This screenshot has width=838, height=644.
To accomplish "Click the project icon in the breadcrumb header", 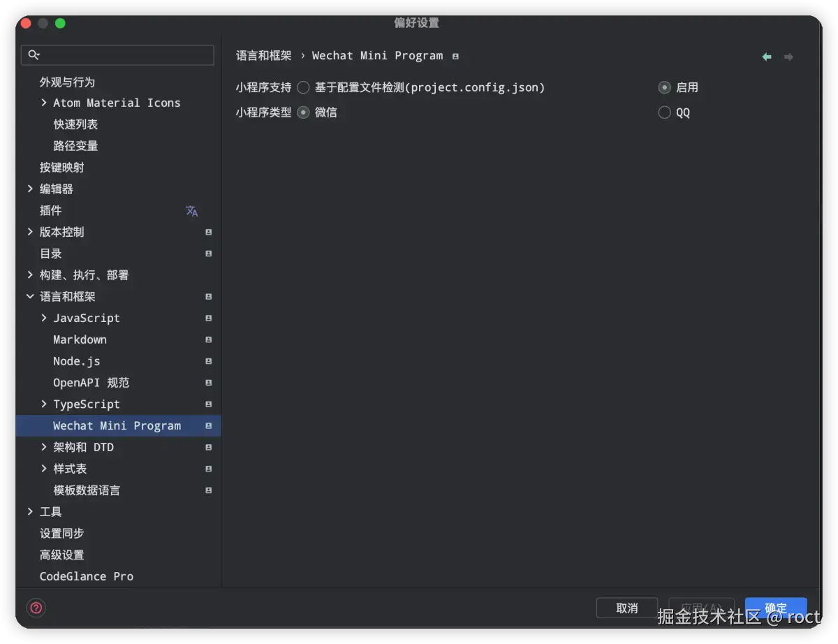I will (x=455, y=57).
